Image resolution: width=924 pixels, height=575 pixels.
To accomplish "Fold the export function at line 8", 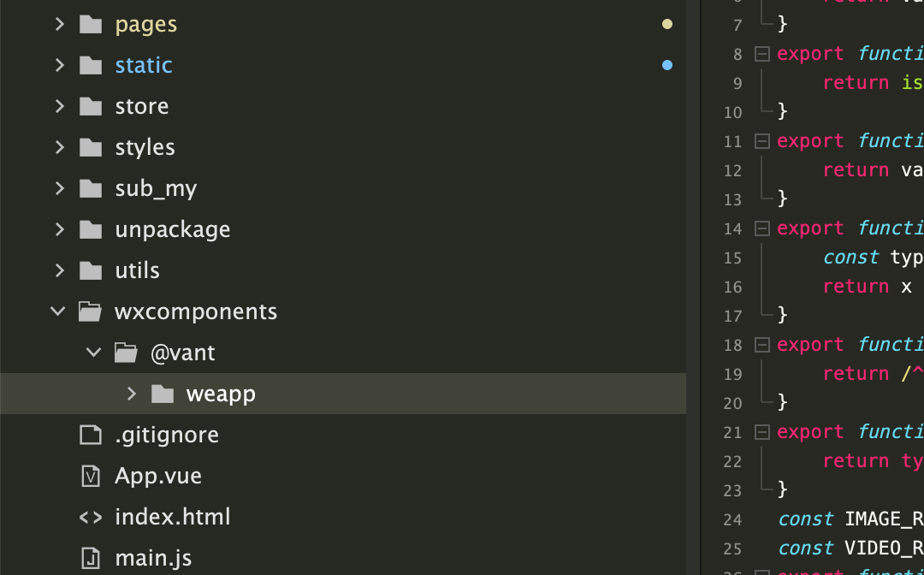I will pyautogui.click(x=761, y=54).
